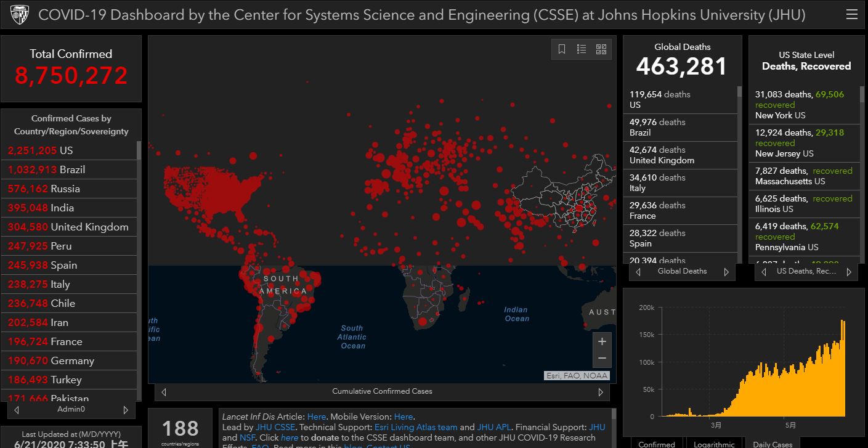Select the Illinois US deaths entry

(806, 204)
